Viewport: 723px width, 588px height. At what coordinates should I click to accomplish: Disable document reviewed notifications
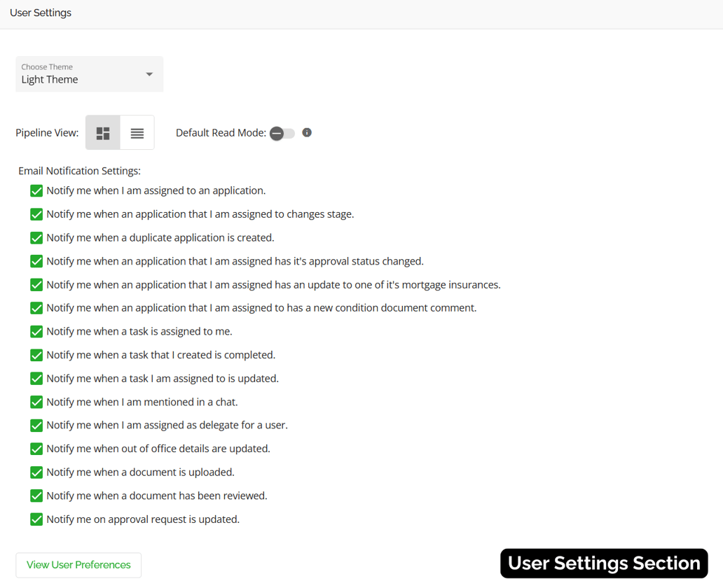pos(36,495)
